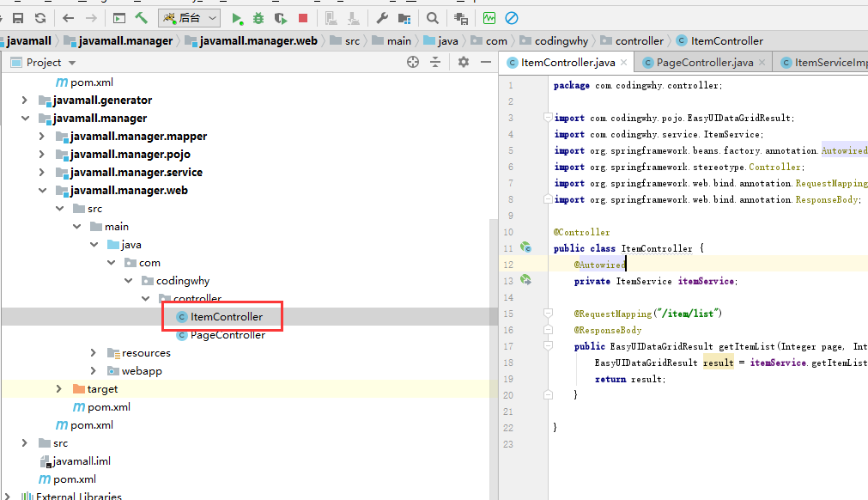Switch to the PageController.java tab
The height and width of the screenshot is (500, 868).
coord(704,63)
